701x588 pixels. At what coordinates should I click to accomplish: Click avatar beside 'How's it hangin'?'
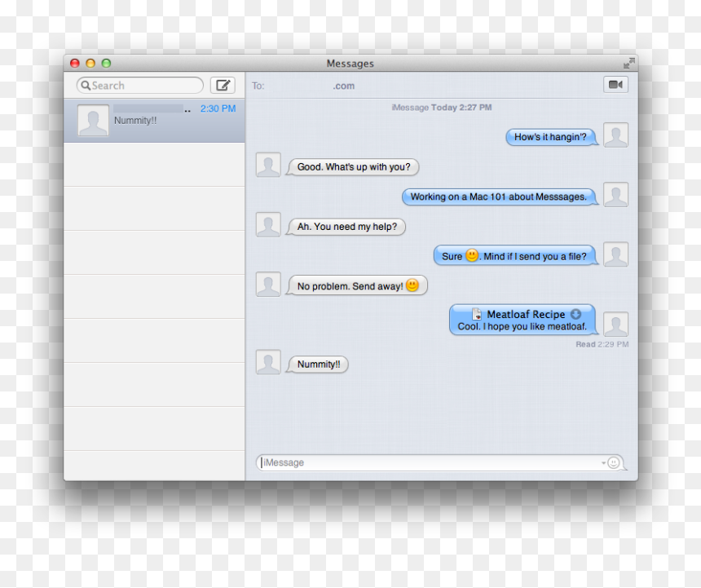pos(615,135)
